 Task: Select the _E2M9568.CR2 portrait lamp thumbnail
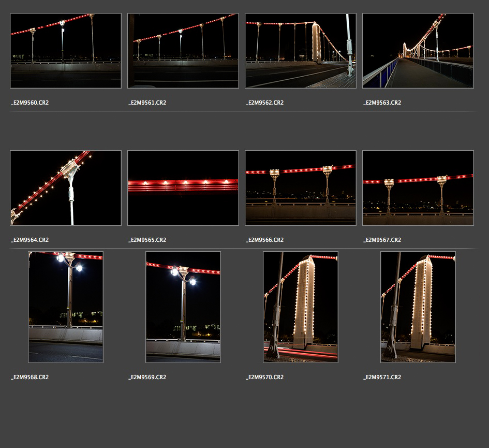click(x=66, y=307)
